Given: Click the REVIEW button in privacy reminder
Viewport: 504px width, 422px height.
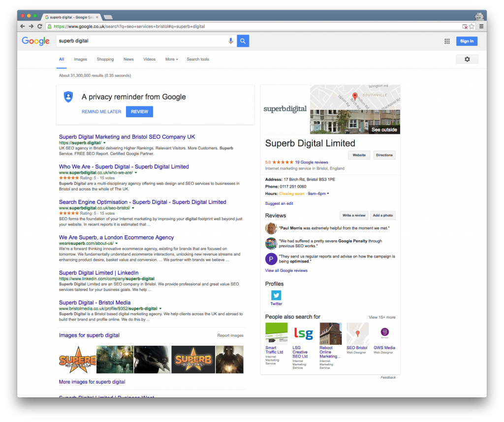Looking at the screenshot, I should (x=139, y=111).
